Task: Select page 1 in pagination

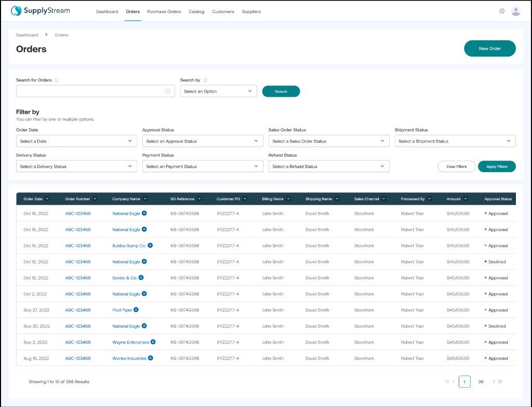Action: (464, 382)
